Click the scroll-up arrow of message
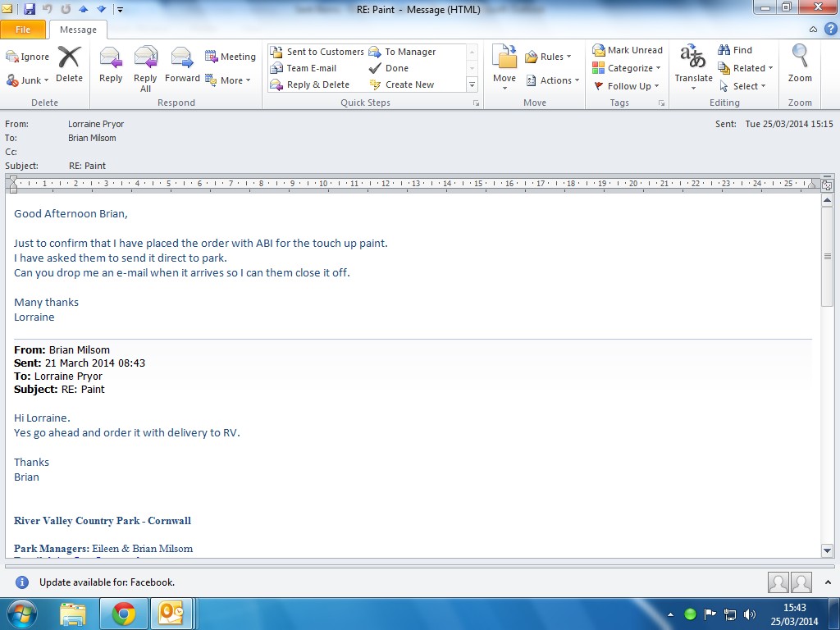This screenshot has height=630, width=840. (827, 201)
